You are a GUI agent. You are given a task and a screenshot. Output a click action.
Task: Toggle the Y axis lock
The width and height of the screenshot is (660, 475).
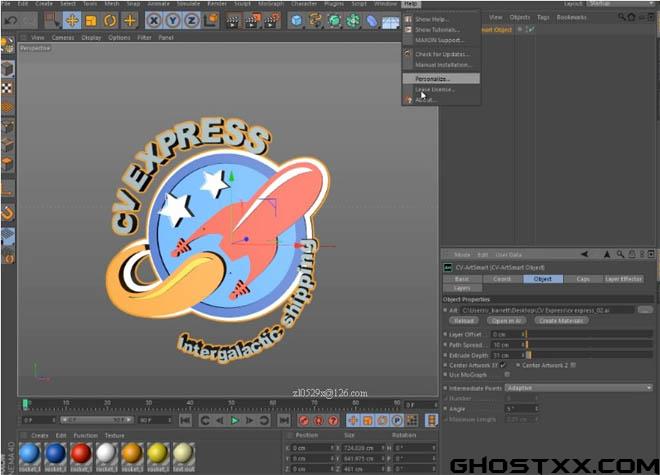click(173, 20)
